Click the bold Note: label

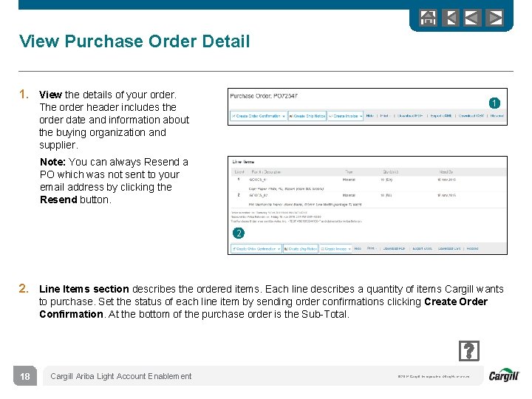pos(52,162)
